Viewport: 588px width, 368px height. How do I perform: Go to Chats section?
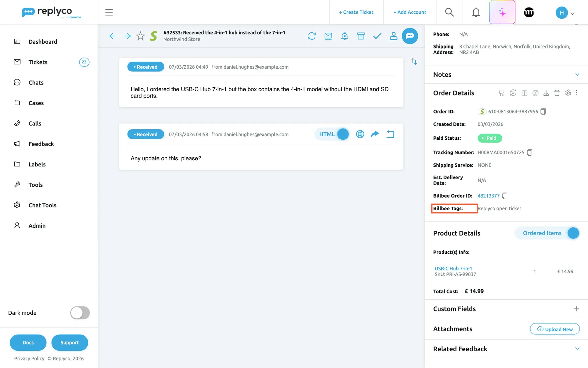pos(36,82)
